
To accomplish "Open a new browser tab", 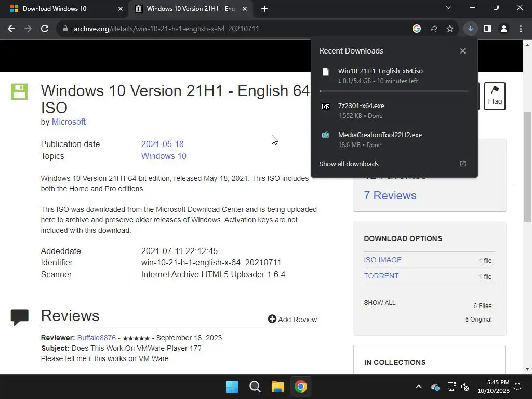I will (264, 9).
